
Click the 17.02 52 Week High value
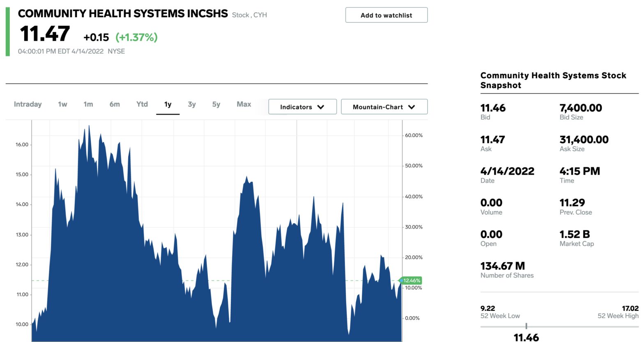click(x=630, y=308)
